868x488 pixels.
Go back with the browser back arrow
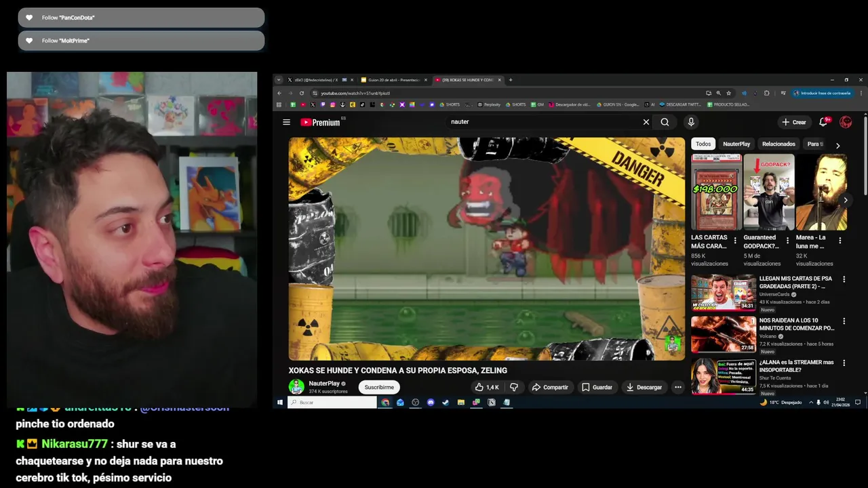click(279, 93)
